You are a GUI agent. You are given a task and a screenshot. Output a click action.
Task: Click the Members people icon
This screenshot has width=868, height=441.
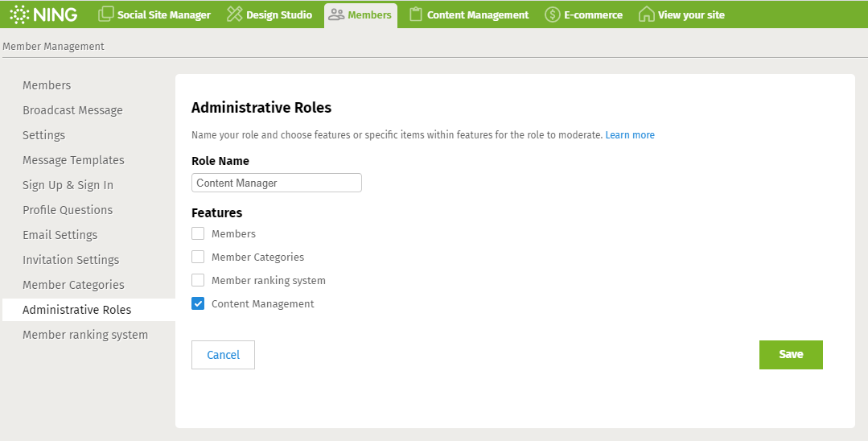tap(336, 14)
